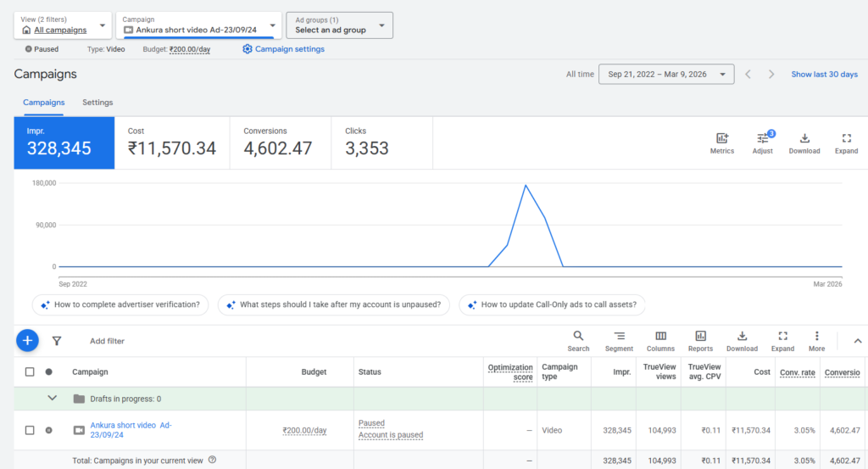The height and width of the screenshot is (469, 868).
Task: Open the Ad groups selector dropdown
Action: (339, 25)
